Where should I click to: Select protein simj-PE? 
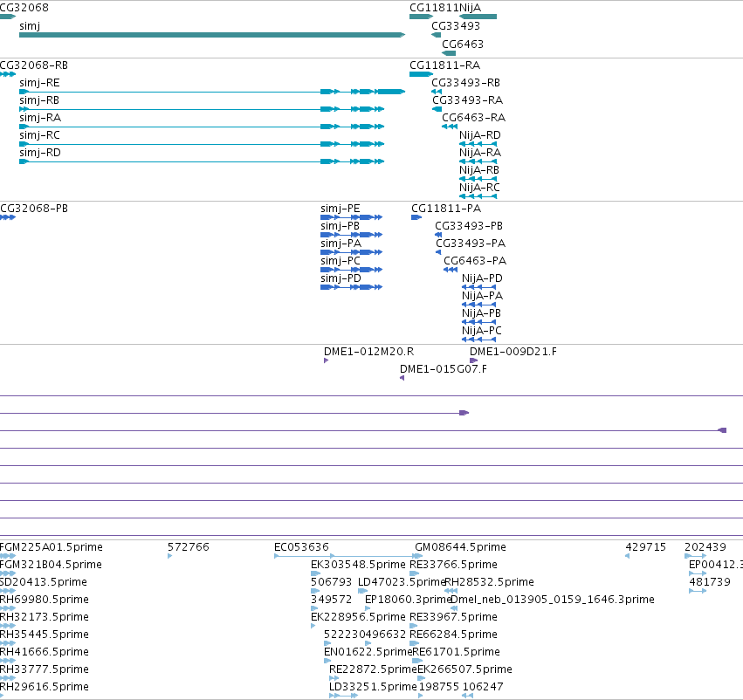[352, 217]
